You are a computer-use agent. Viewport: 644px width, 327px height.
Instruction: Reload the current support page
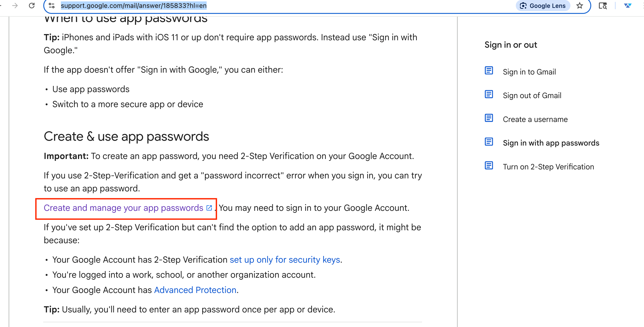[32, 6]
